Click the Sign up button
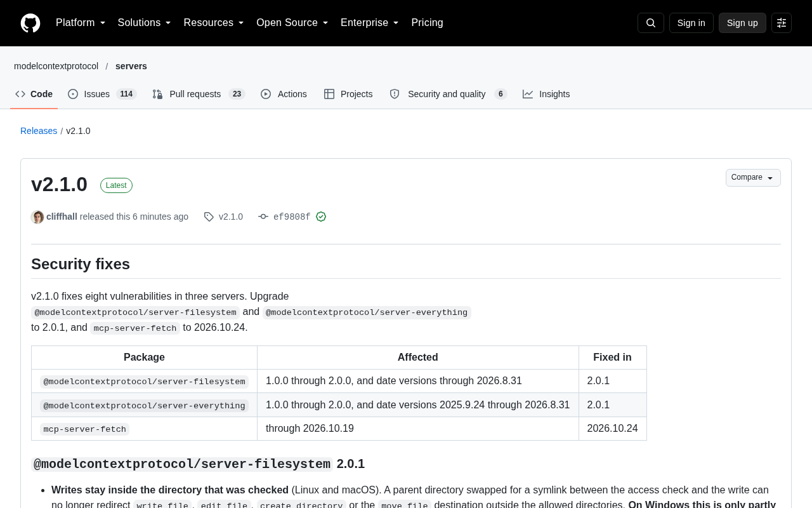 click(x=742, y=23)
